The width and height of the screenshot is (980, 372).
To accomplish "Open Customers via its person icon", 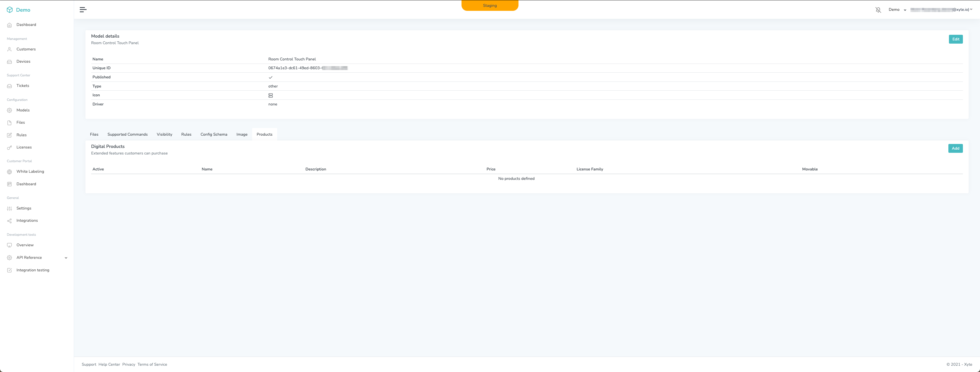I will (x=9, y=49).
